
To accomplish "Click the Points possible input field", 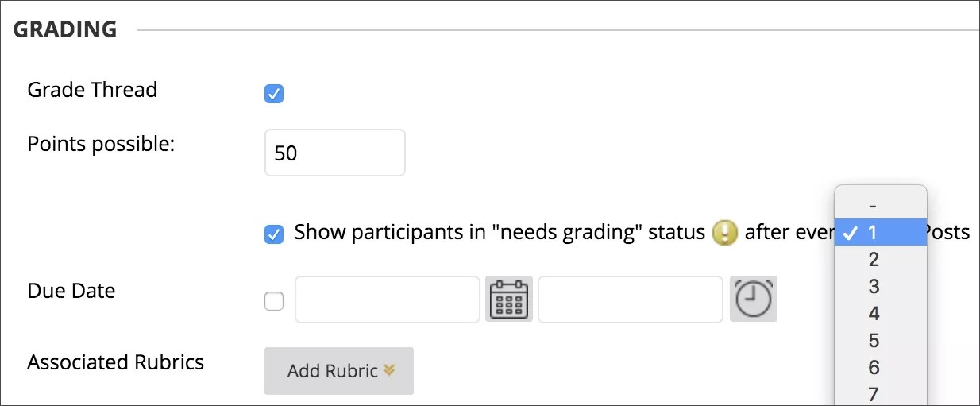I will (334, 153).
